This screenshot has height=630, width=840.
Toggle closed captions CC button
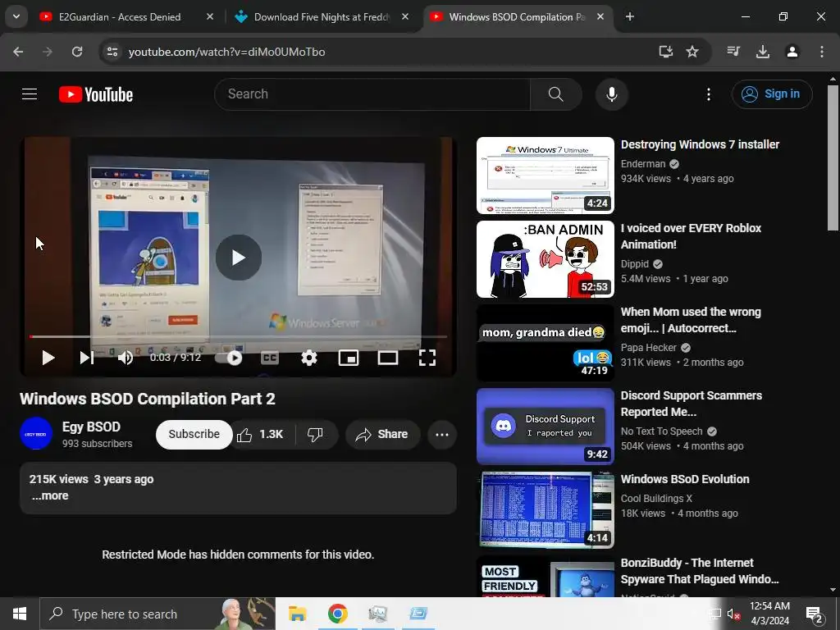tap(269, 358)
